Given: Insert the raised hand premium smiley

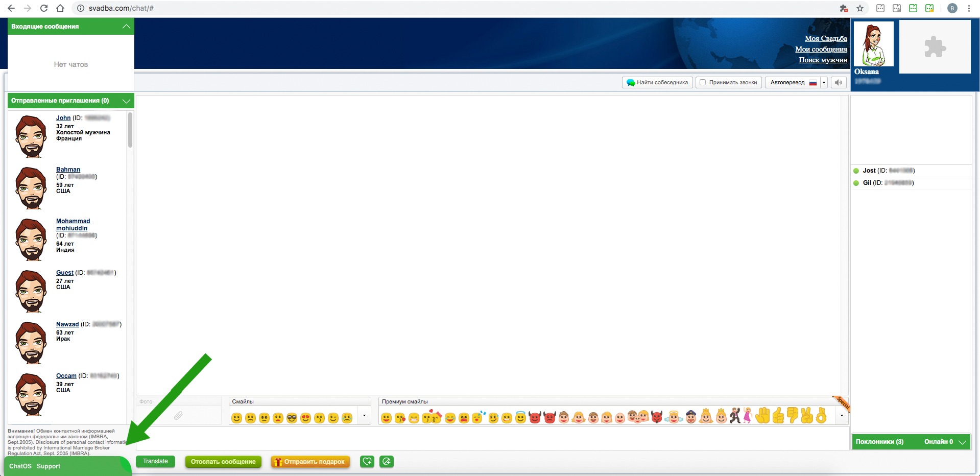Looking at the screenshot, I should [763, 416].
